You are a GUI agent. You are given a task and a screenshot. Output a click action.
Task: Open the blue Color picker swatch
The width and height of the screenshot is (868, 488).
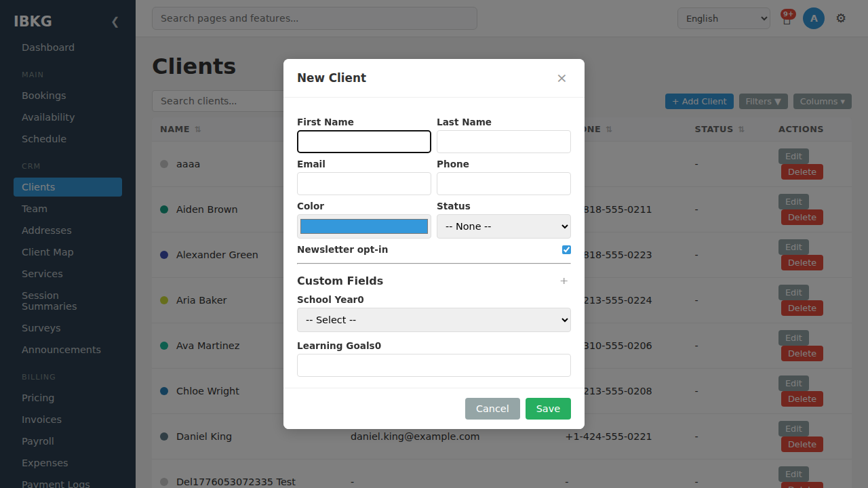tap(364, 226)
